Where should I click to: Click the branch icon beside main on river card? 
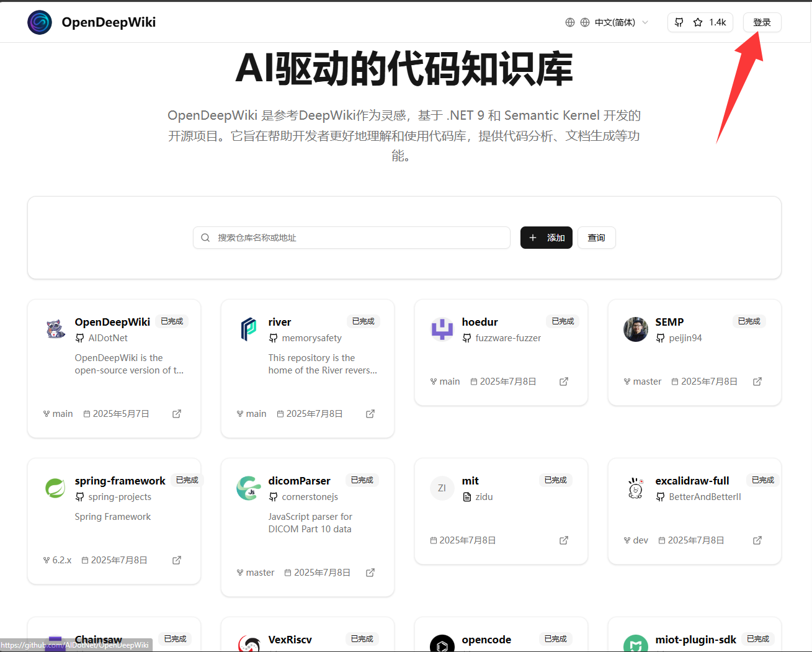click(x=239, y=413)
